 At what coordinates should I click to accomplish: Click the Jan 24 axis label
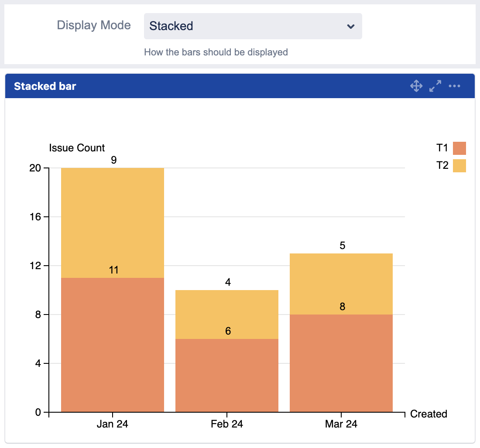(x=112, y=424)
